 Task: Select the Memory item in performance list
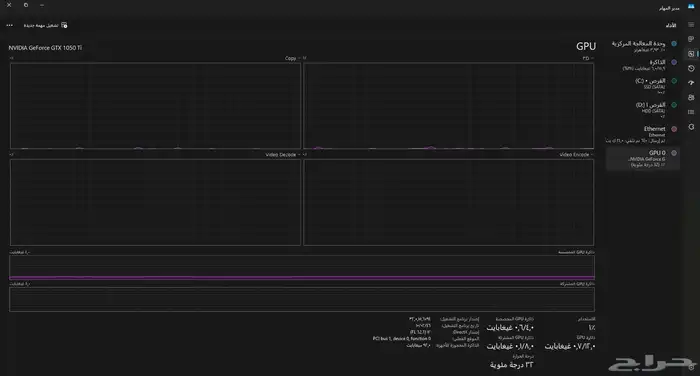[x=643, y=65]
